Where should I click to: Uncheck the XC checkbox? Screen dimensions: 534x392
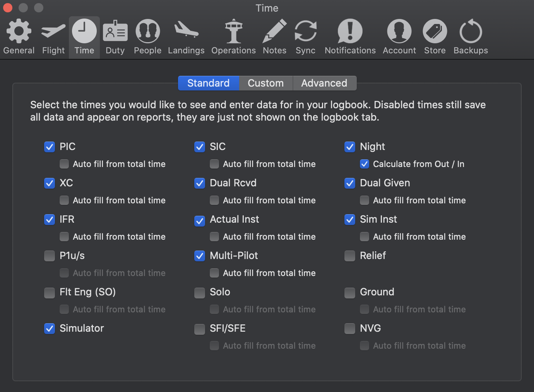click(50, 183)
